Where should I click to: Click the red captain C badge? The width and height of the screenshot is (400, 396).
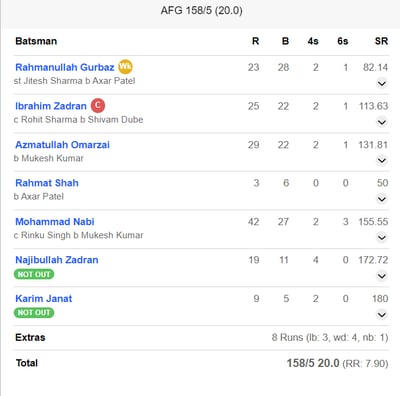click(x=98, y=105)
